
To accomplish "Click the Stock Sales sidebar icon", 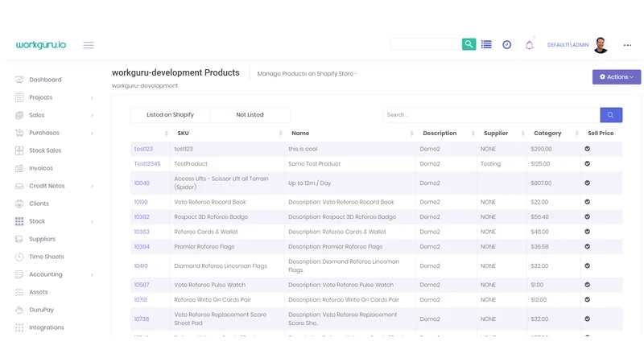I will tap(19, 150).
